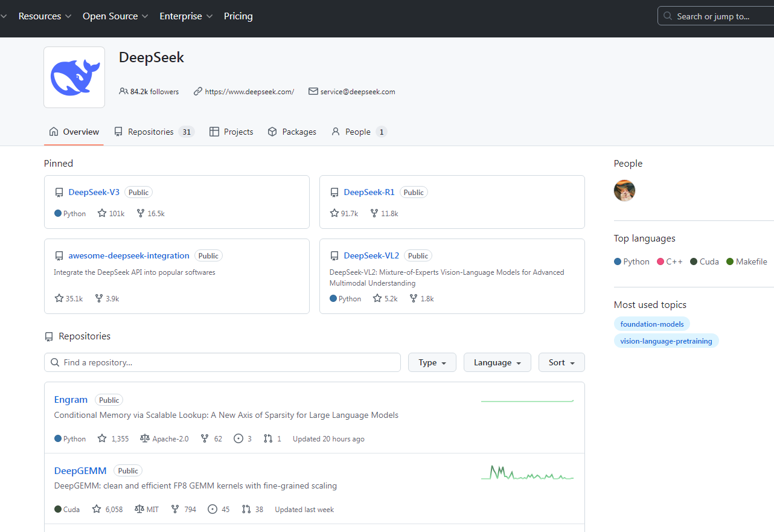Select the foundation-models topic tag
The width and height of the screenshot is (774, 532).
coord(652,324)
